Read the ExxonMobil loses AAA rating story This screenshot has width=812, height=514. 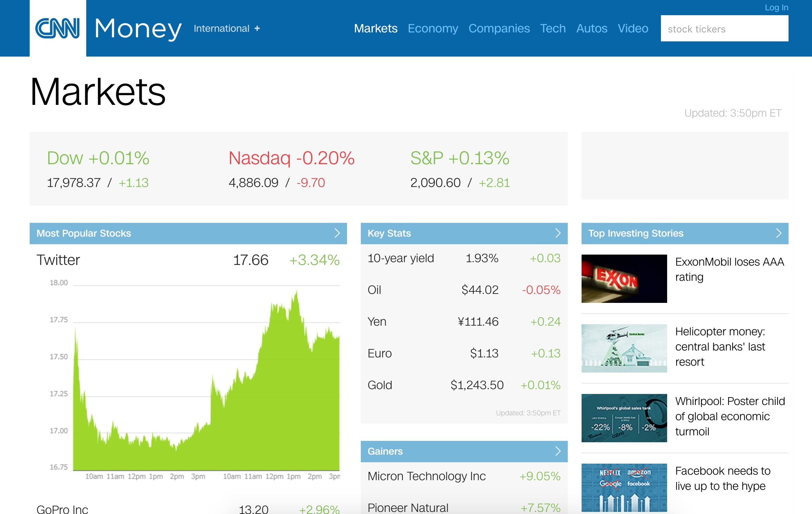click(729, 269)
